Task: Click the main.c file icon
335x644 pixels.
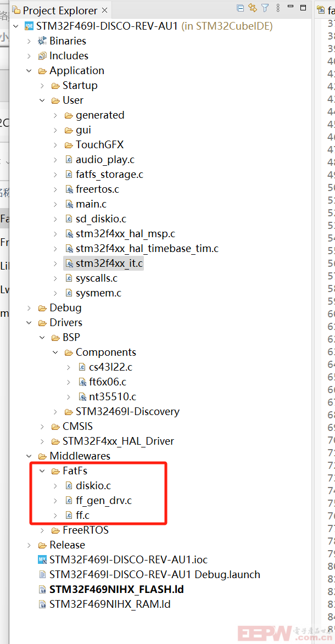Action: 69,204
